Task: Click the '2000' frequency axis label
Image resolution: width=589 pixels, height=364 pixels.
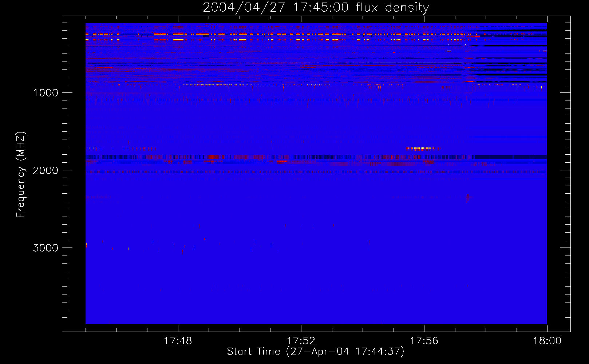Action: (x=46, y=170)
